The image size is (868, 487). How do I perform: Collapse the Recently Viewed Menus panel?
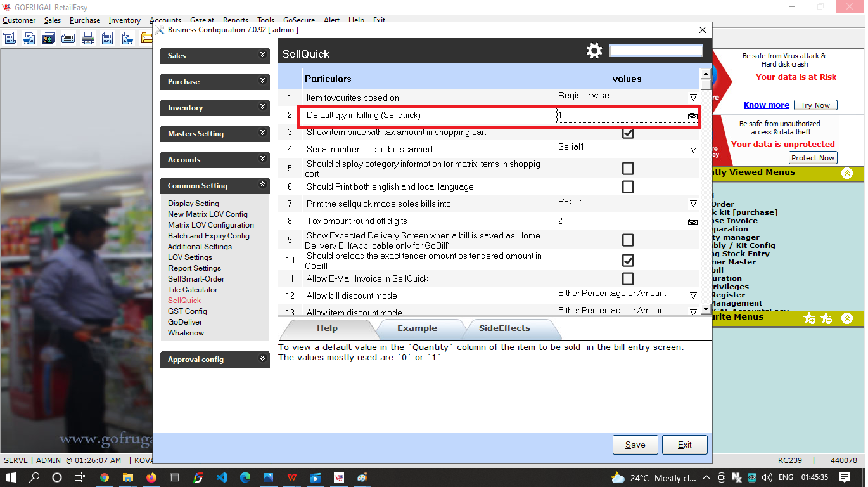[847, 173]
